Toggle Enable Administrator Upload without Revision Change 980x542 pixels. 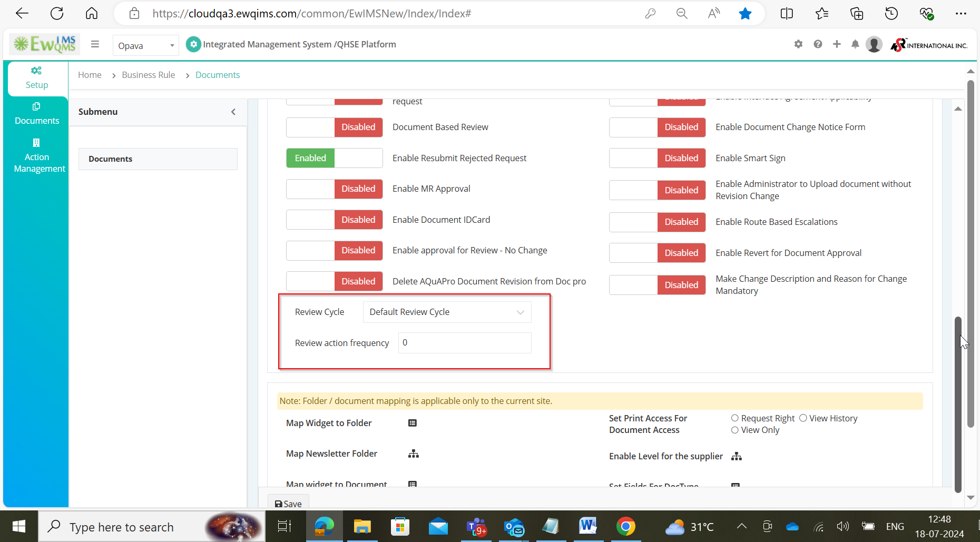pos(658,190)
